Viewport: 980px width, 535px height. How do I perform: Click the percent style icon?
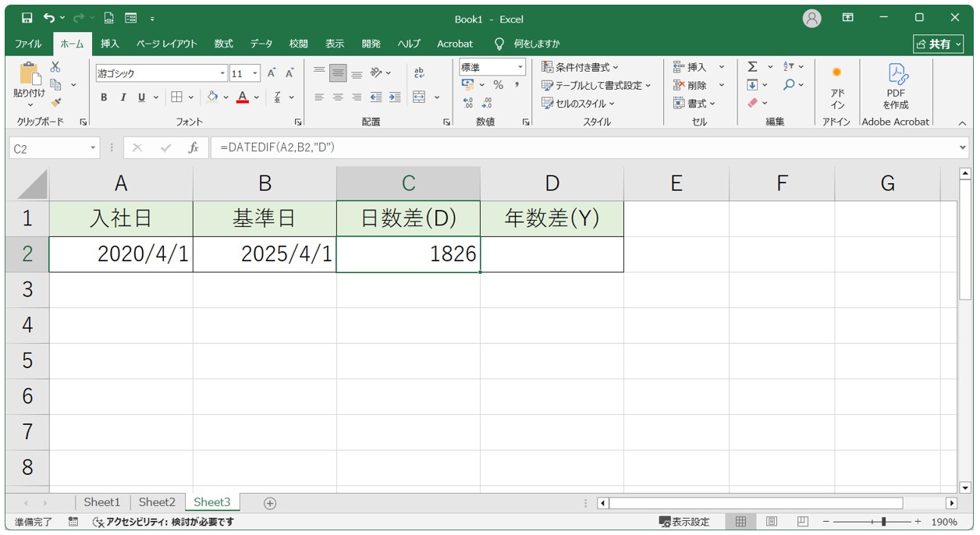(498, 85)
